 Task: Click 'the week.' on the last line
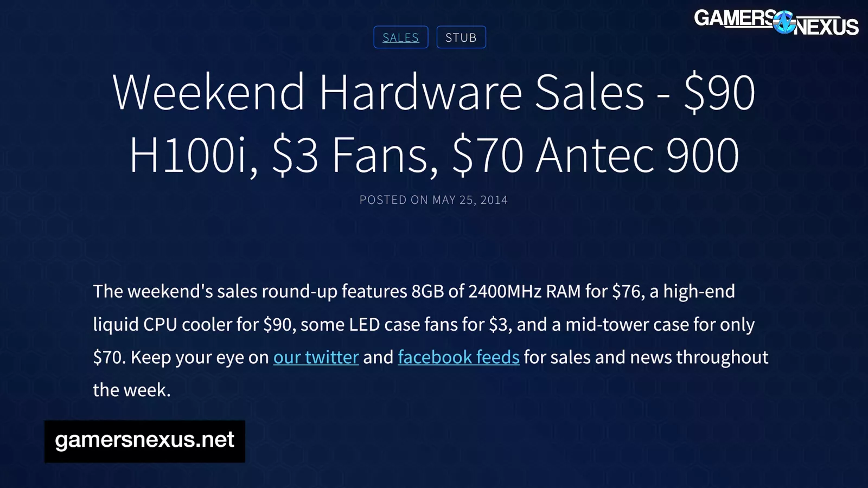coord(132,390)
